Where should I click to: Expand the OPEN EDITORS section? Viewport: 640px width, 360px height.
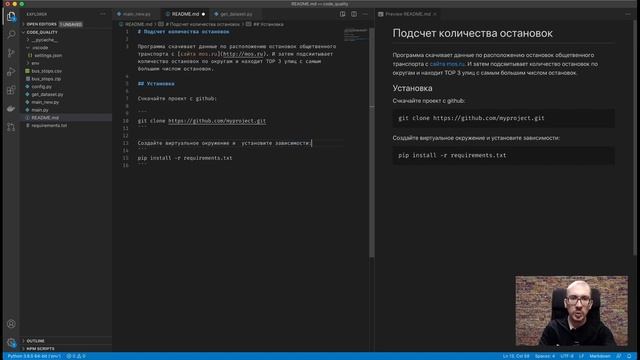(41, 24)
